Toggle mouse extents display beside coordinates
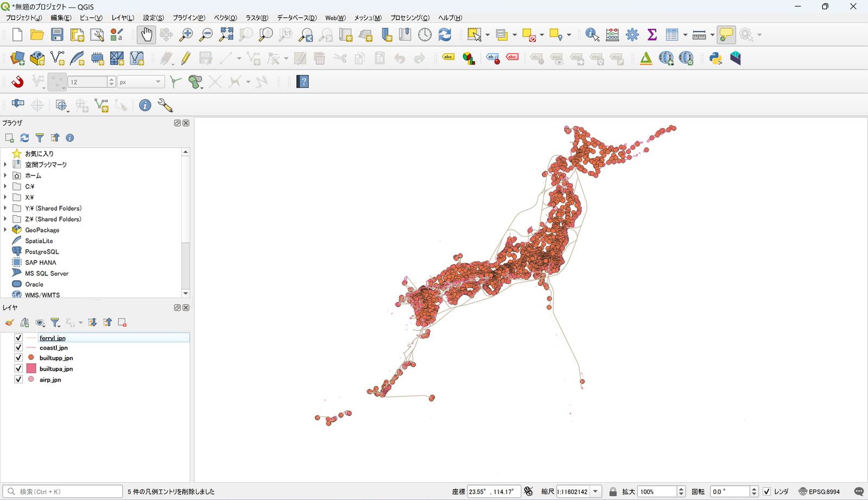868x500 pixels. [x=528, y=491]
